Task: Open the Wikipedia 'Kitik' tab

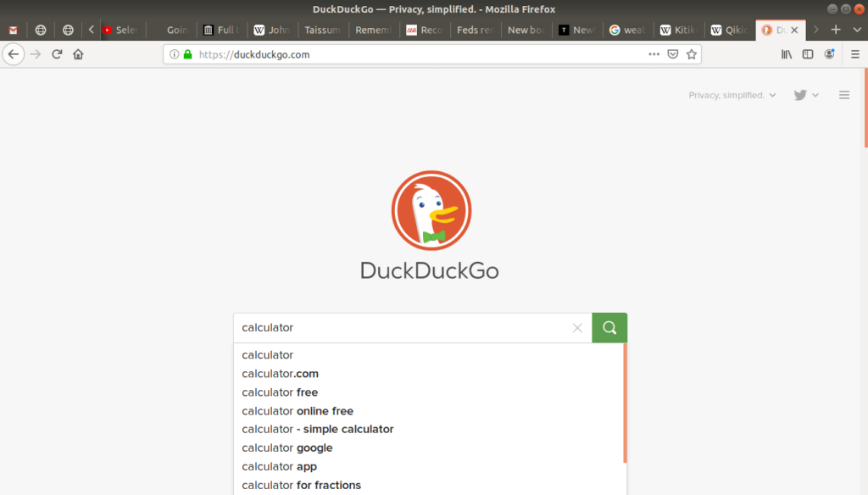Action: point(679,30)
